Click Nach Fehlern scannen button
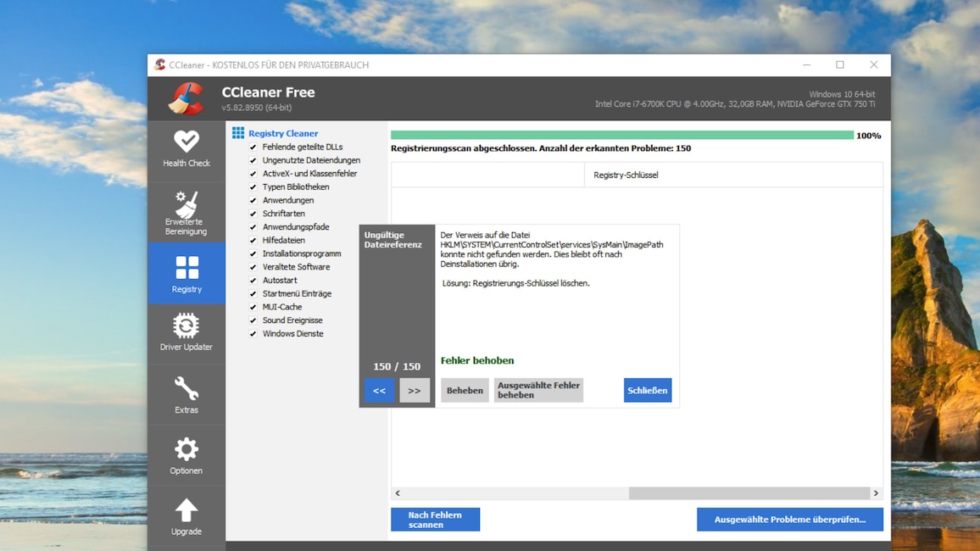The width and height of the screenshot is (980, 551). coord(435,520)
